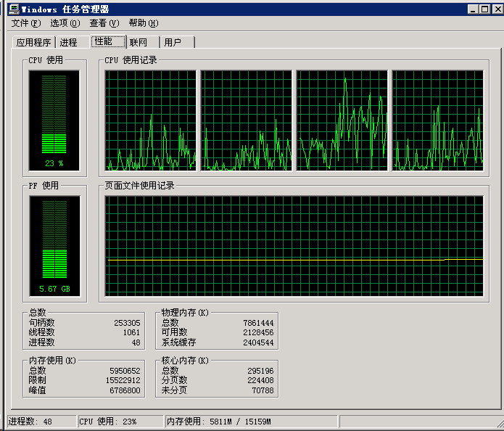The image size is (504, 431).
Task: Click the 句柄数 value 253305
Action: pos(127,323)
